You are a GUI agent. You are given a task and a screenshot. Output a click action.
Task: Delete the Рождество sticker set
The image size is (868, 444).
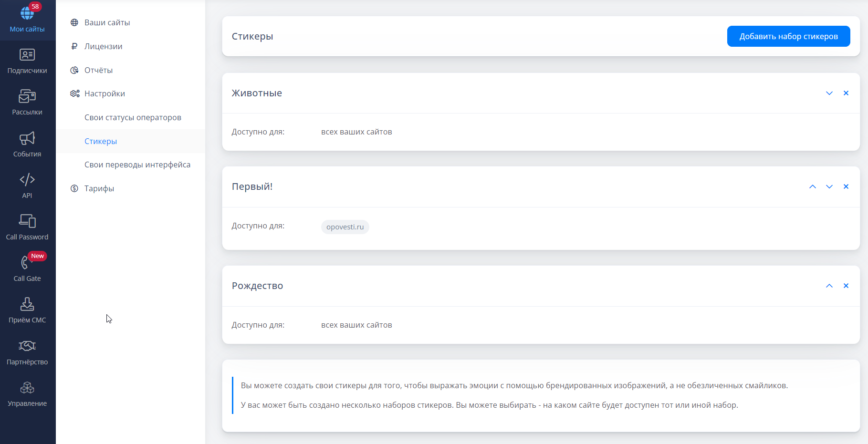(846, 286)
